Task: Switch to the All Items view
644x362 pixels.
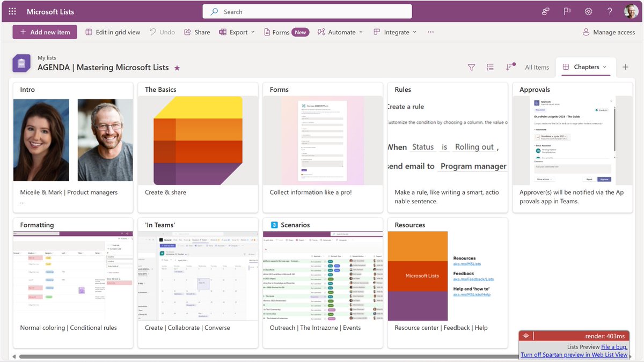Action: pos(537,67)
